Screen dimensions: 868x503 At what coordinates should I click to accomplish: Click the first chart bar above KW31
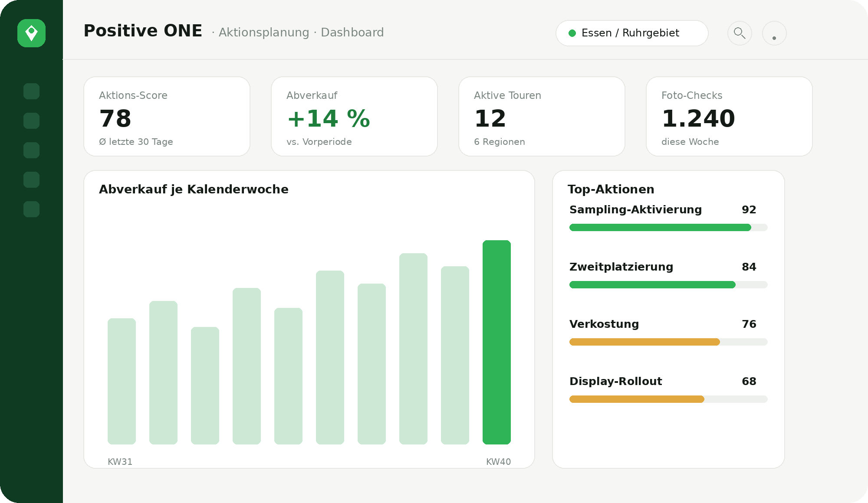[x=122, y=381]
